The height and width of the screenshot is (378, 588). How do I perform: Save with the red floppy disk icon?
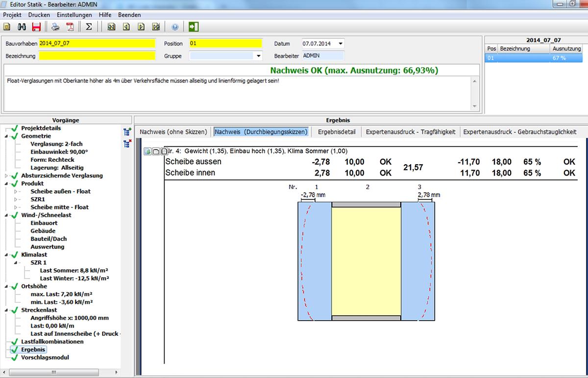click(x=36, y=26)
